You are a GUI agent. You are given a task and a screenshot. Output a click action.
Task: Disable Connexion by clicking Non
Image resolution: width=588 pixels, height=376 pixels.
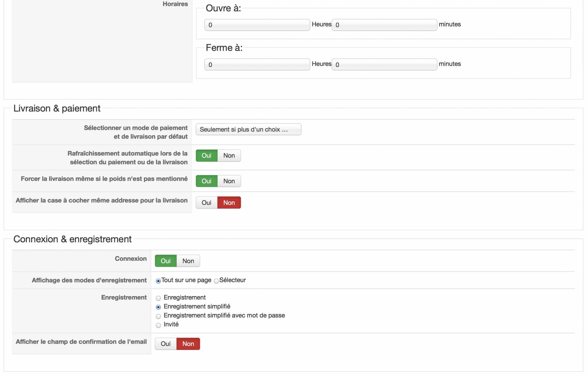188,261
